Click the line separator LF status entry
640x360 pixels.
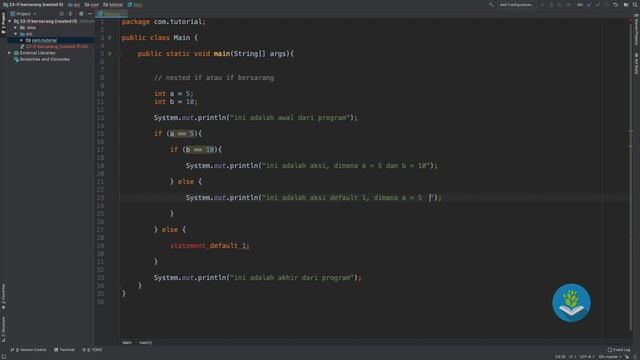(x=573, y=357)
